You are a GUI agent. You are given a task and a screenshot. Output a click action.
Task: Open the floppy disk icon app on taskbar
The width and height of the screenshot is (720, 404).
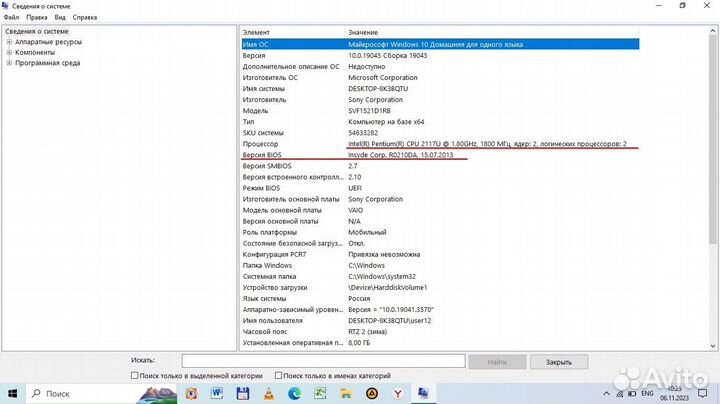point(243,393)
